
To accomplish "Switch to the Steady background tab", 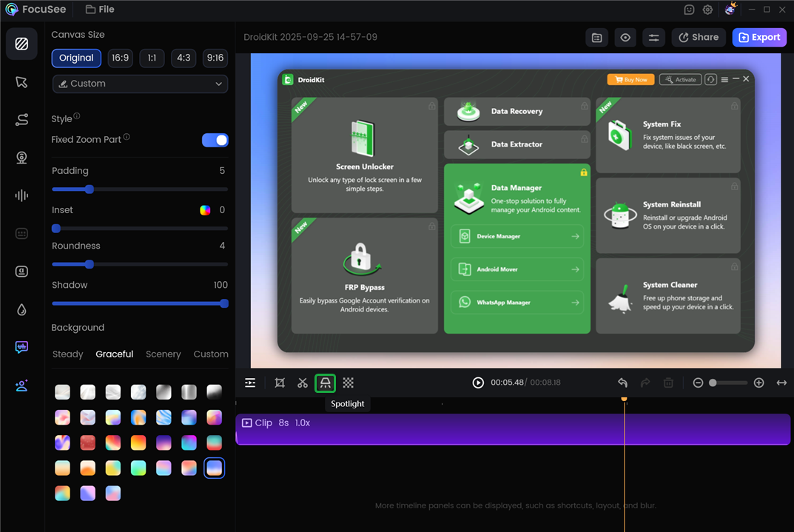I will point(67,354).
